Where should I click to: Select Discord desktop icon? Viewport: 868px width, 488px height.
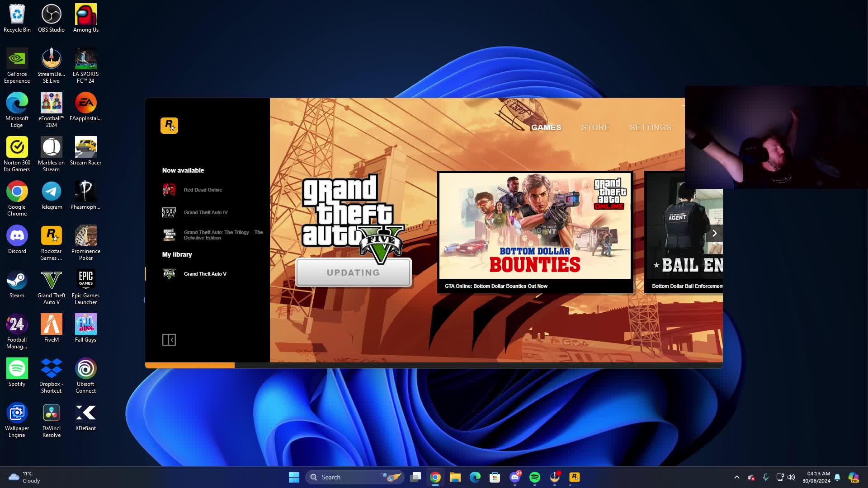pos(17,240)
